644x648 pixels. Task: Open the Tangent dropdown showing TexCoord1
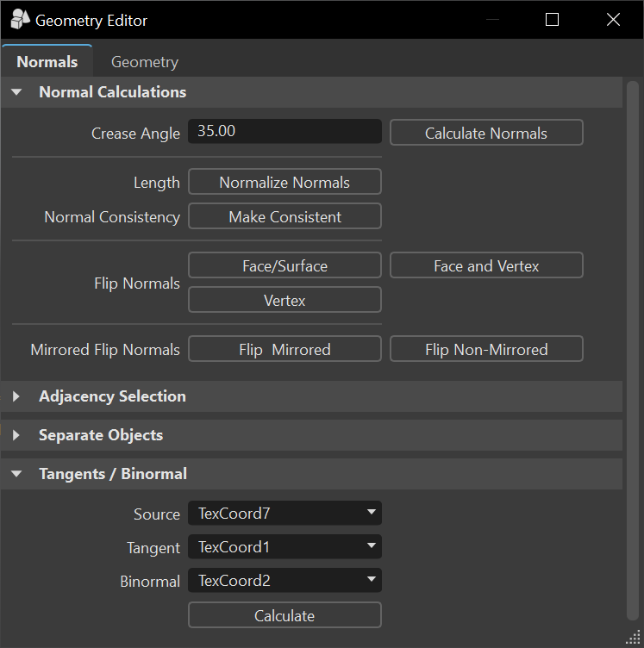[x=284, y=547]
